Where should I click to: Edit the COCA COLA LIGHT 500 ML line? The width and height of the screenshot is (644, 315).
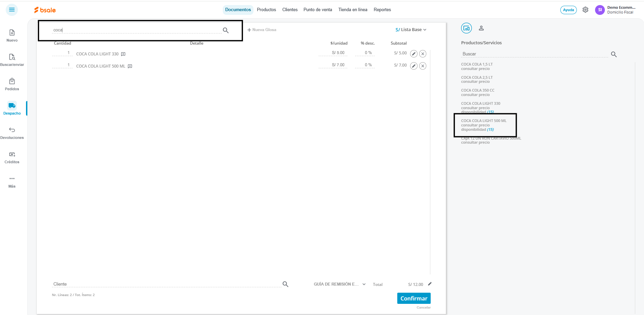[414, 66]
